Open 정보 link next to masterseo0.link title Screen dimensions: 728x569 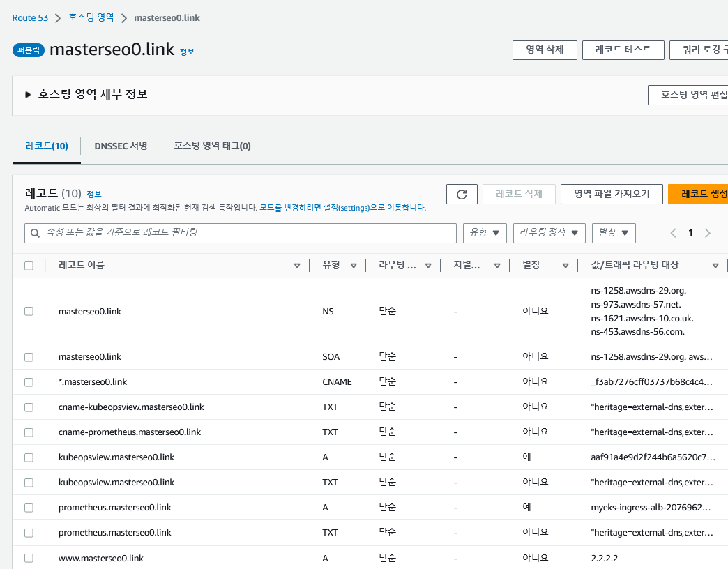(x=187, y=52)
